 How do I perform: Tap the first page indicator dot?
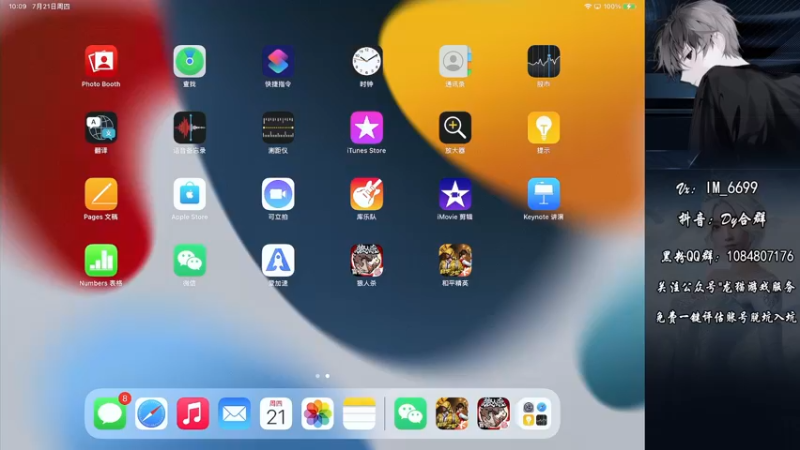[317, 376]
